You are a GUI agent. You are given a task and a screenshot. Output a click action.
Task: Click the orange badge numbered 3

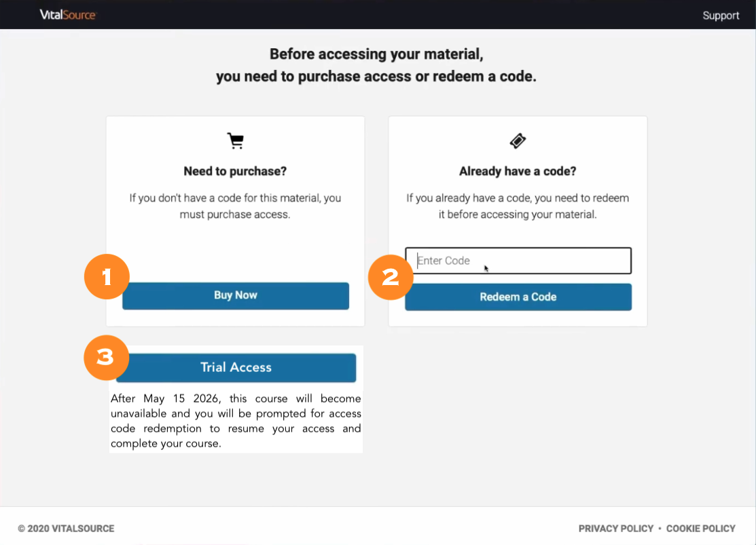click(106, 358)
